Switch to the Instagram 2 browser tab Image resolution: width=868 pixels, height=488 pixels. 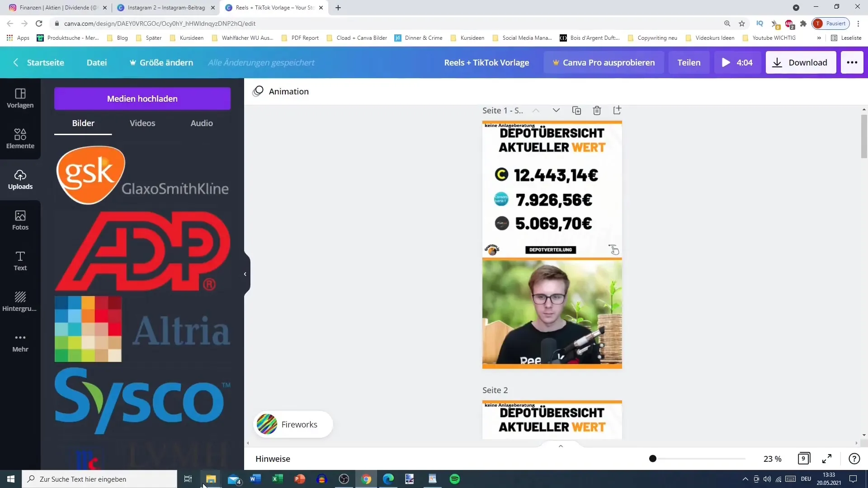(165, 8)
